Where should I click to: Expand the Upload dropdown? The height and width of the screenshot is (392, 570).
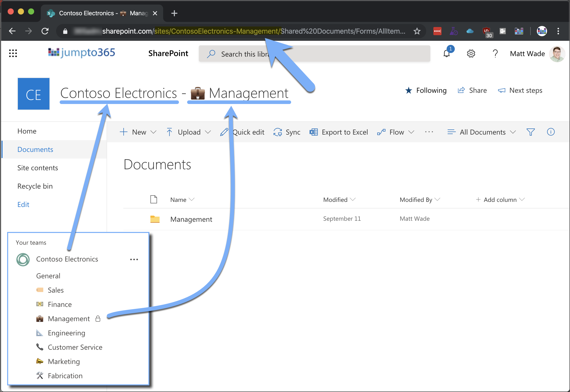click(x=189, y=132)
